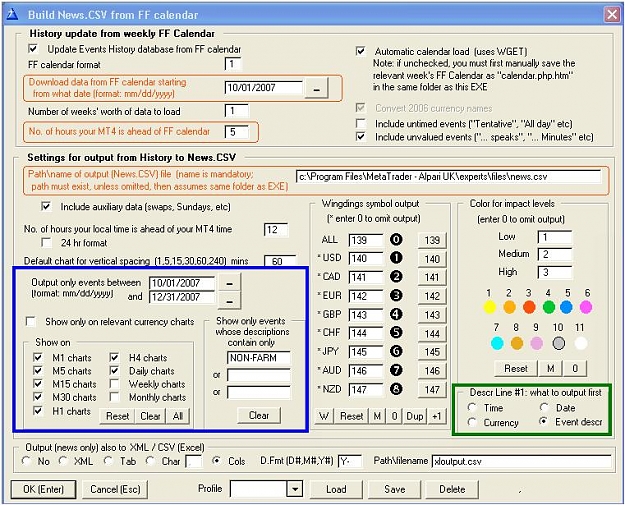This screenshot has width=625, height=505.
Task: Pick green color swatch number 4
Action: click(x=549, y=307)
